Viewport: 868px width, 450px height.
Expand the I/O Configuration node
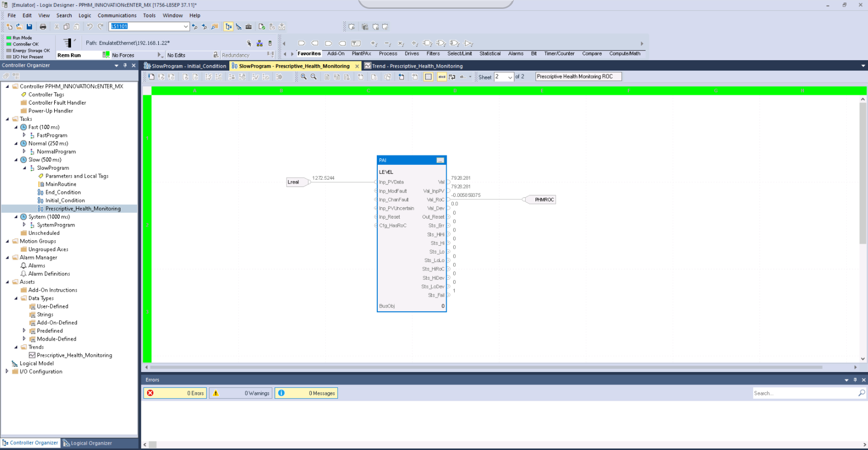(x=7, y=371)
